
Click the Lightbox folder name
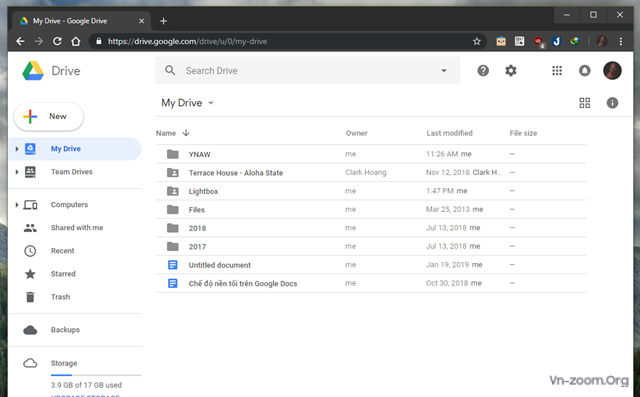click(x=203, y=191)
